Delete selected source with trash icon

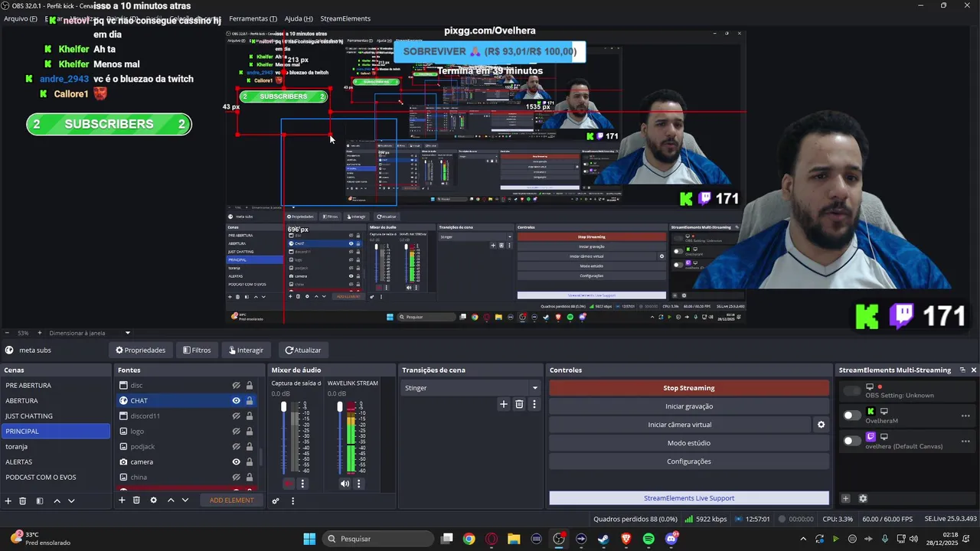(136, 500)
